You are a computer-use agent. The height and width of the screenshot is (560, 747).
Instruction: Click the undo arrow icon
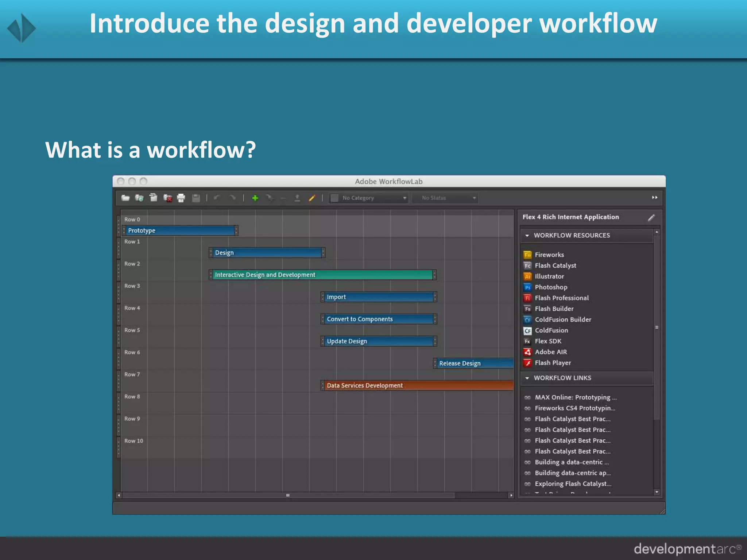[x=217, y=198]
